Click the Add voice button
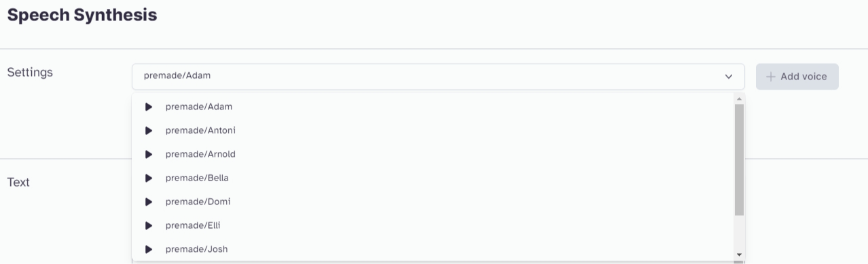 click(797, 77)
